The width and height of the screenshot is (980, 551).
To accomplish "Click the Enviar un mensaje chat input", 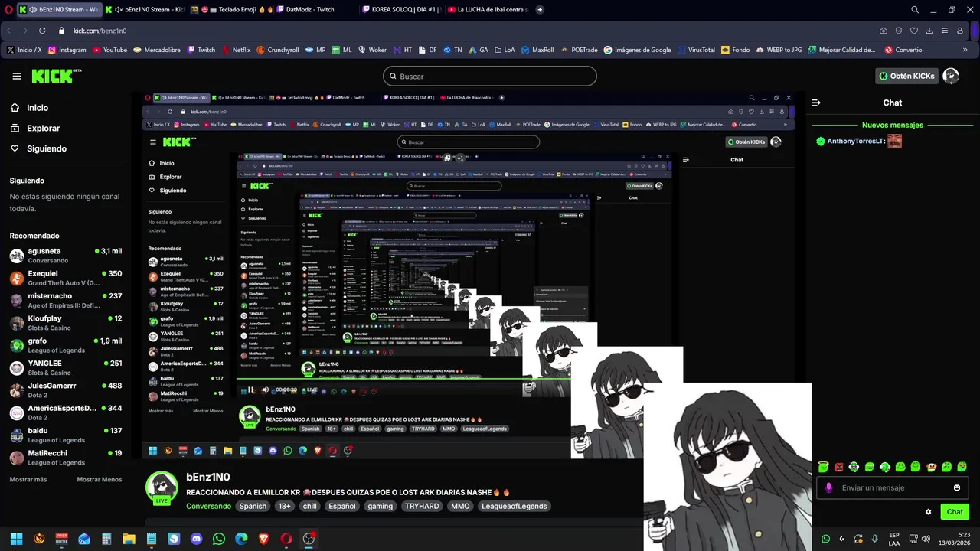I will pyautogui.click(x=893, y=487).
